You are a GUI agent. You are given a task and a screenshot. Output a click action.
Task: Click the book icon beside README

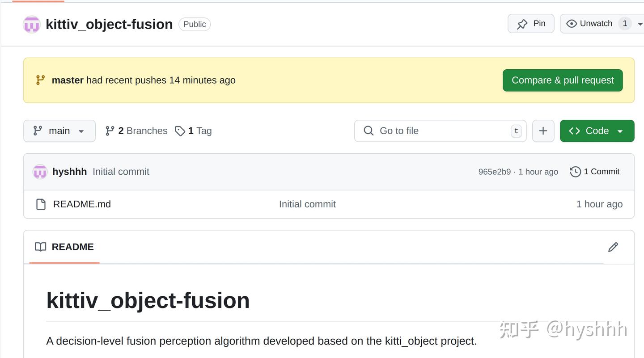pos(40,247)
